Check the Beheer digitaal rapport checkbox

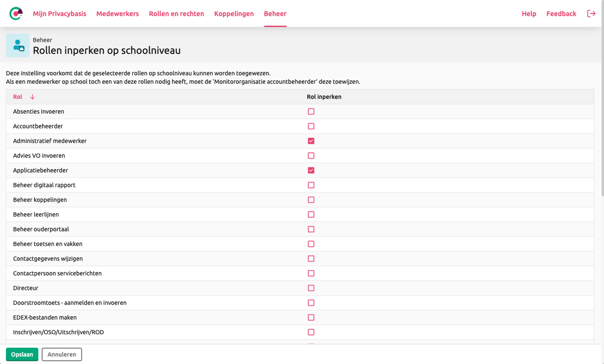coord(311,185)
